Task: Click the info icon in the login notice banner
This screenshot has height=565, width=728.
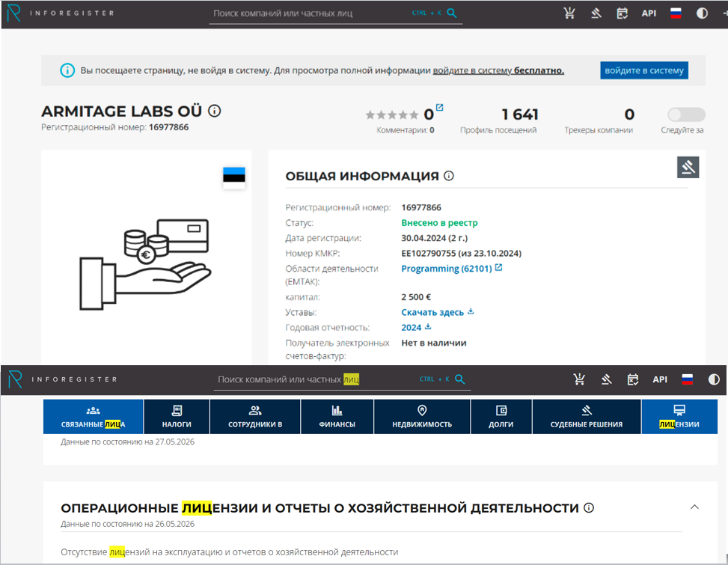Action: pyautogui.click(x=67, y=70)
